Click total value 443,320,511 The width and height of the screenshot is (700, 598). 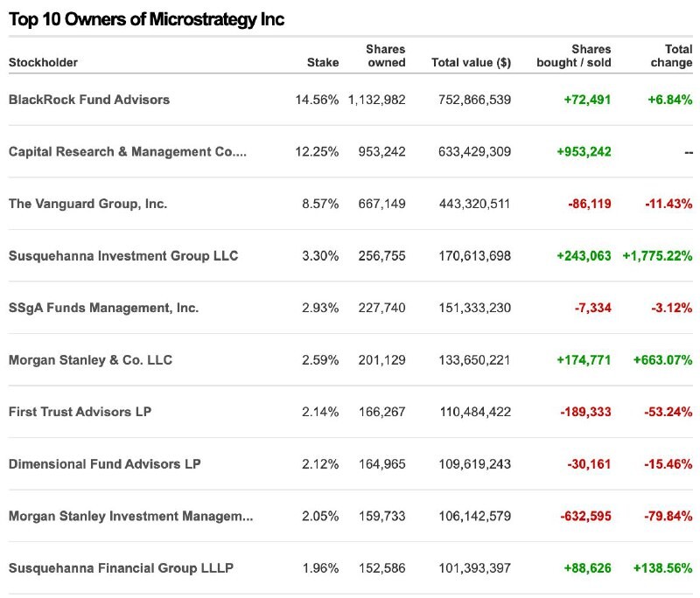tap(474, 204)
